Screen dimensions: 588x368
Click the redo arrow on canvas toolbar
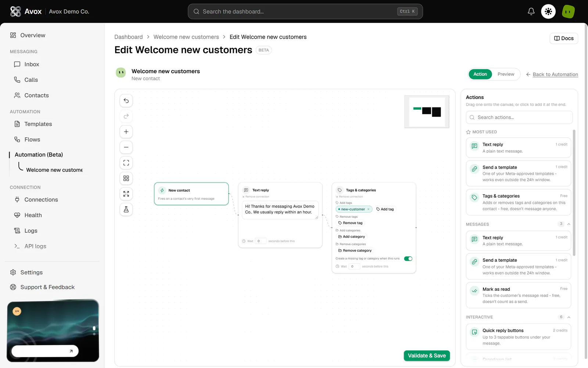click(x=126, y=116)
